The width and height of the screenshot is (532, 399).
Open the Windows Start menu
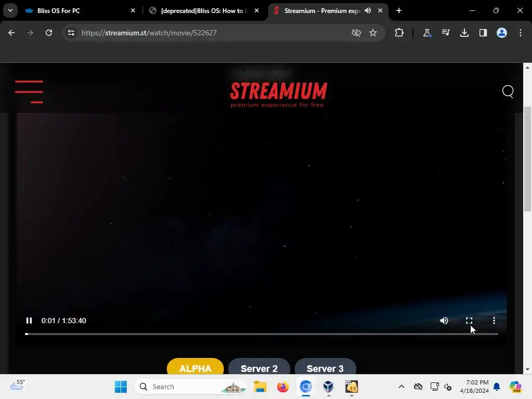tap(121, 387)
